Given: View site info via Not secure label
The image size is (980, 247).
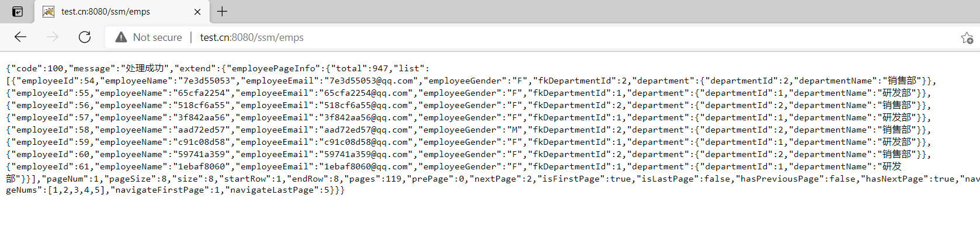Looking at the screenshot, I should pyautogui.click(x=157, y=37).
